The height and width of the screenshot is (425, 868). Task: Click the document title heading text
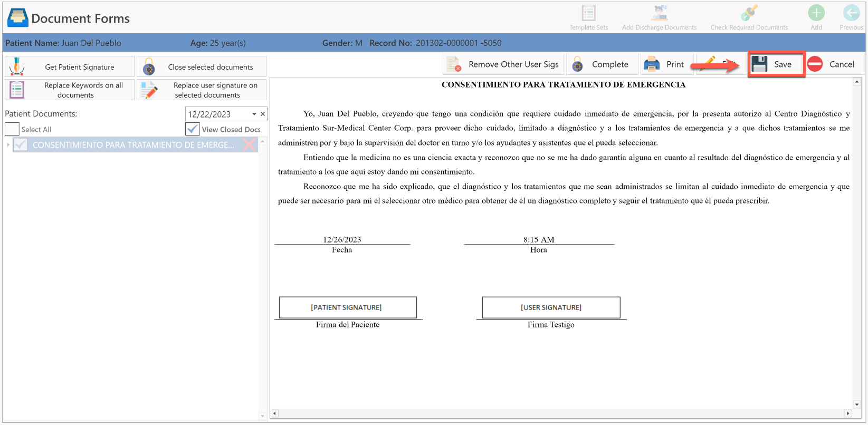click(x=564, y=84)
